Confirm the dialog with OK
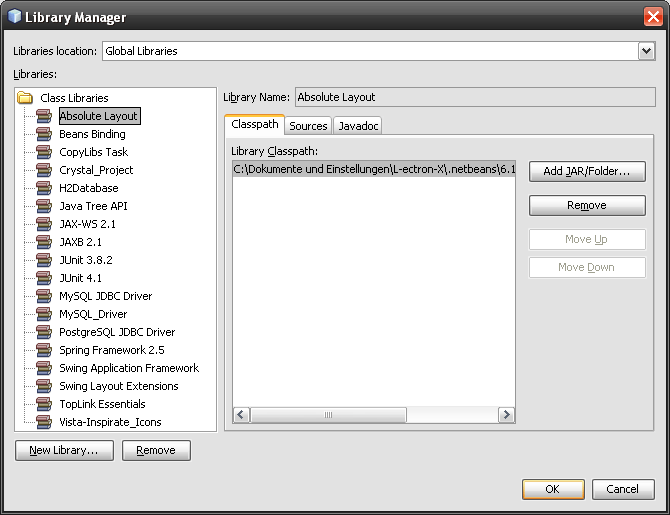Viewport: 670px width, 515px height. point(552,490)
